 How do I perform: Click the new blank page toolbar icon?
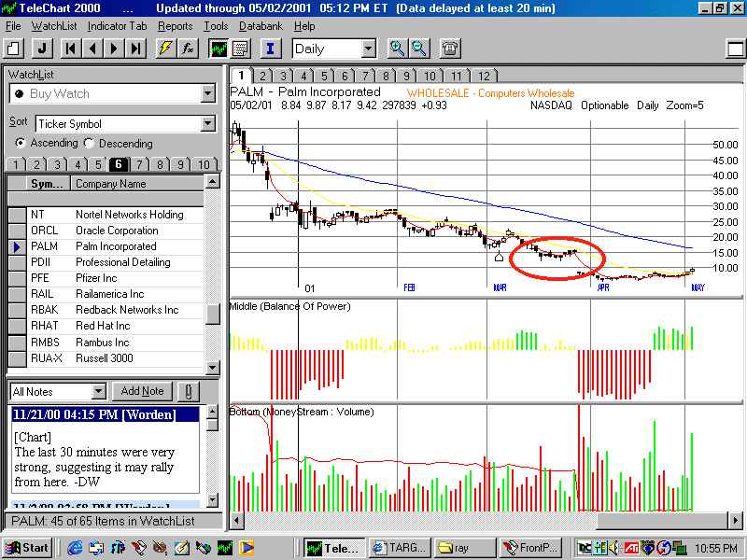[x=14, y=49]
